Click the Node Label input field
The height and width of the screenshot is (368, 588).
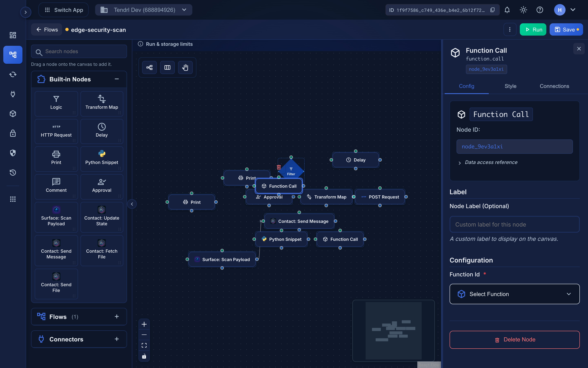click(x=514, y=224)
